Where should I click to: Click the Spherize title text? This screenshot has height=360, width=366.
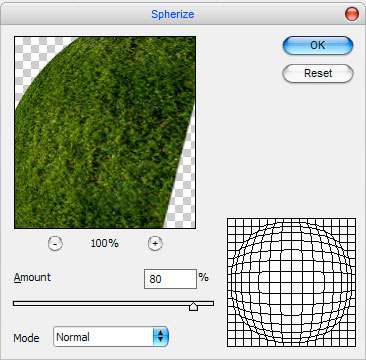(173, 15)
